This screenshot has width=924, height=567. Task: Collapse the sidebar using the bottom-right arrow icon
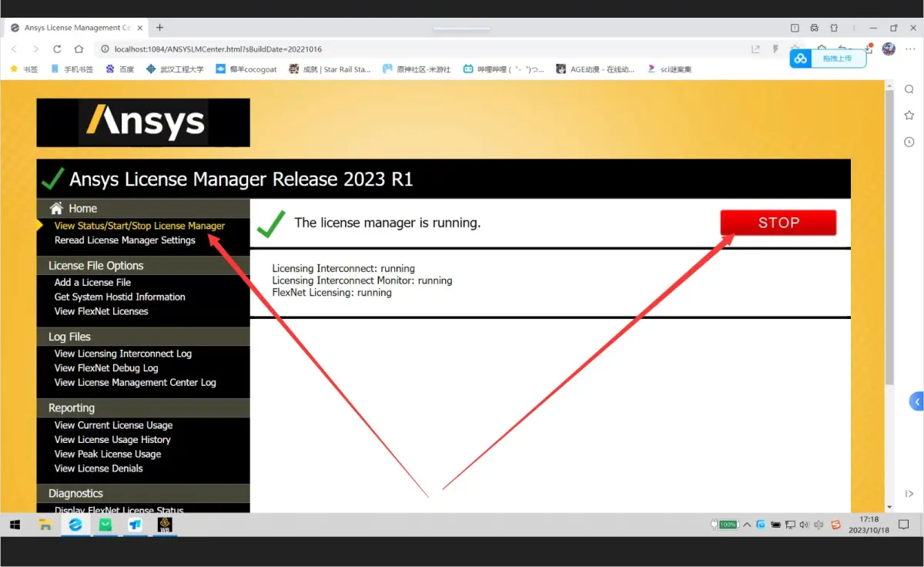[909, 494]
